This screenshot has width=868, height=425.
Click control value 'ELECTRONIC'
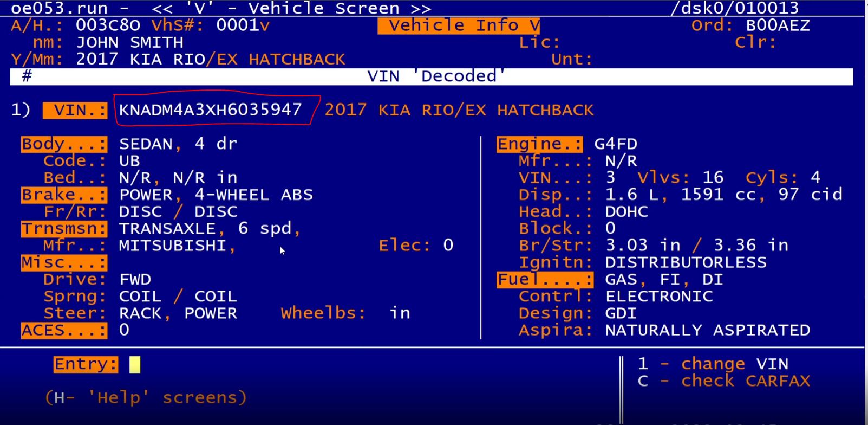pos(659,297)
